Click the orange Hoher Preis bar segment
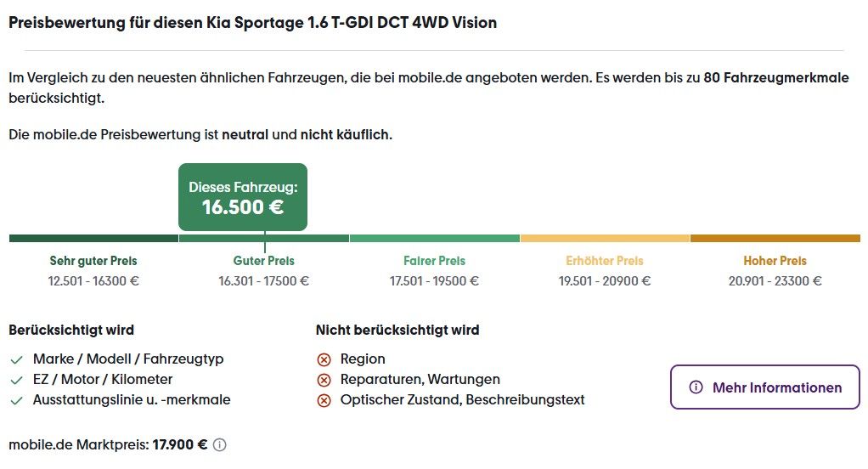This screenshot has width=868, height=469. [x=775, y=239]
